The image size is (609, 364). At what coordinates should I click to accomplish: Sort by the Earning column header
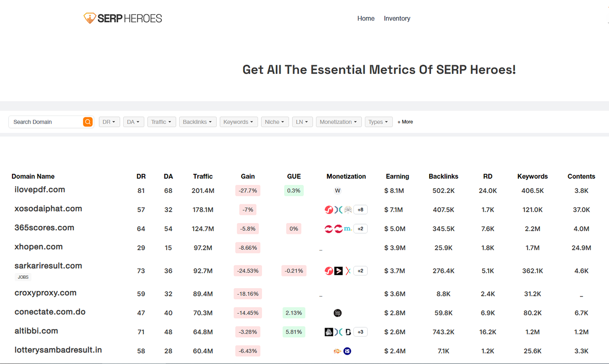(398, 176)
